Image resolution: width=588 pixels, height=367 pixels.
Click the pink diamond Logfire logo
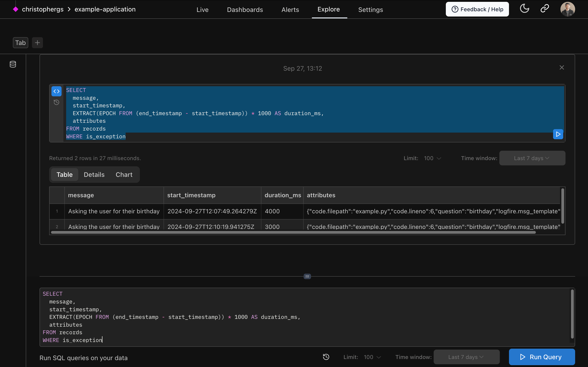pos(16,9)
